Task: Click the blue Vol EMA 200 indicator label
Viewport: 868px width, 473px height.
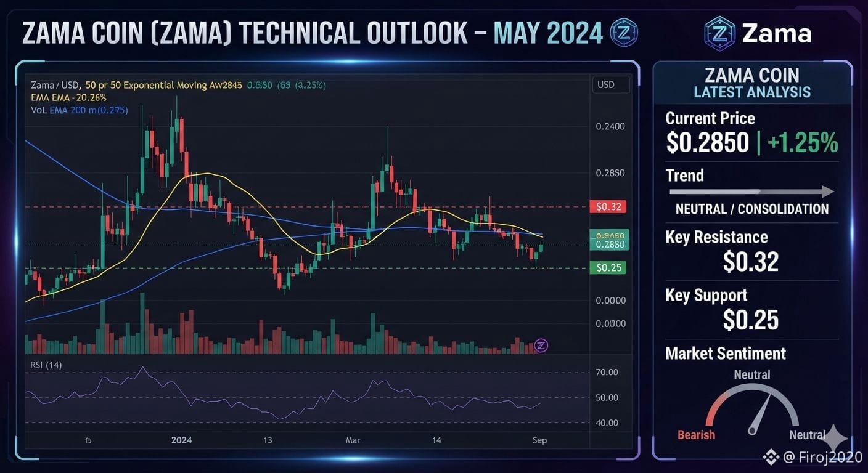Action: 80,110
